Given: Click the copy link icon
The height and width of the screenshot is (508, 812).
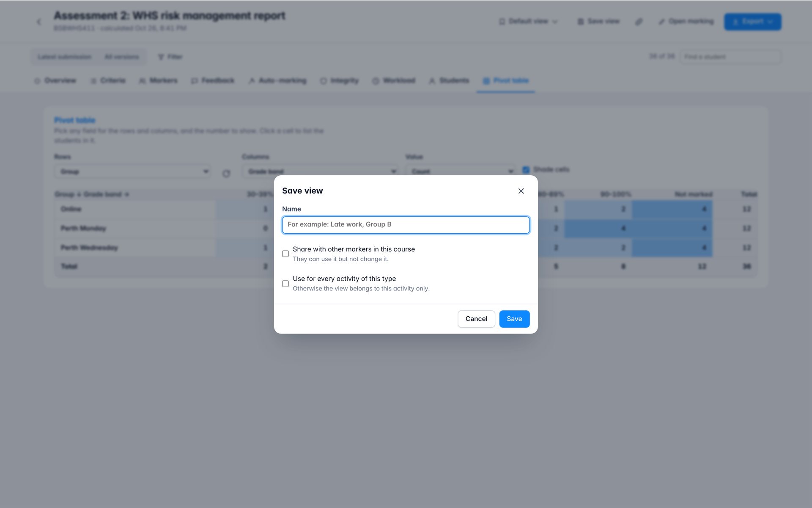Looking at the screenshot, I should [639, 22].
